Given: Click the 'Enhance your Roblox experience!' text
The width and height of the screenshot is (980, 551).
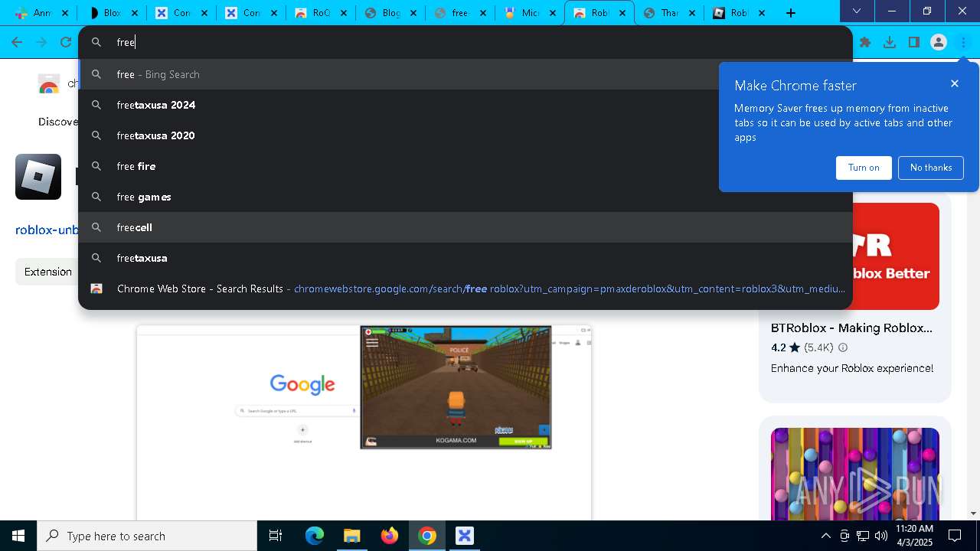Looking at the screenshot, I should [852, 368].
